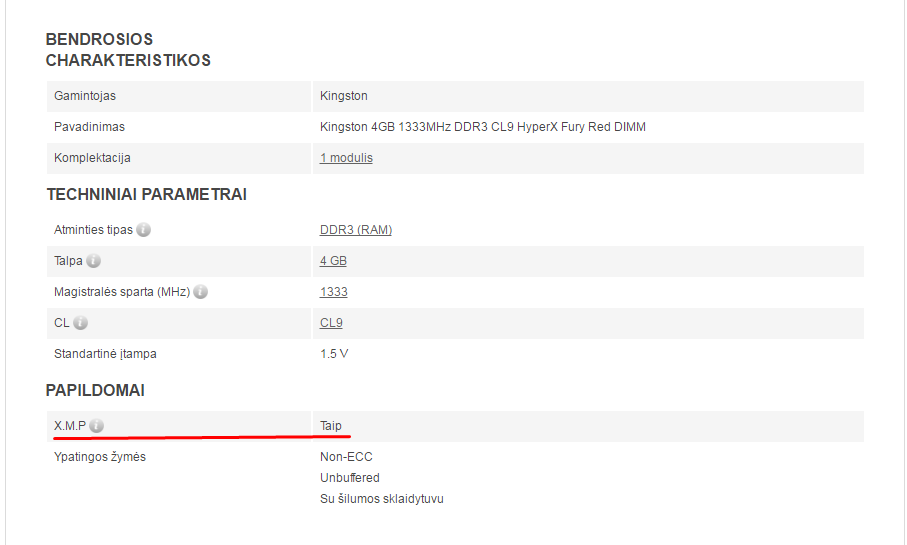The image size is (907, 545).
Task: Select the 'Su šilumos sklaidytuvu' value
Action: click(382, 499)
